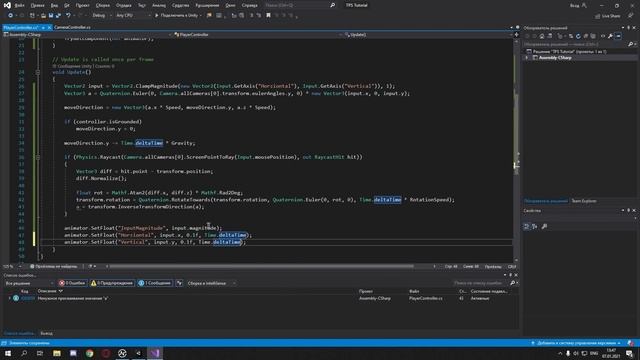The image size is (640, 360).
Task: Click the Solution Explorer properties wrench icon
Action: (x=610, y=36)
